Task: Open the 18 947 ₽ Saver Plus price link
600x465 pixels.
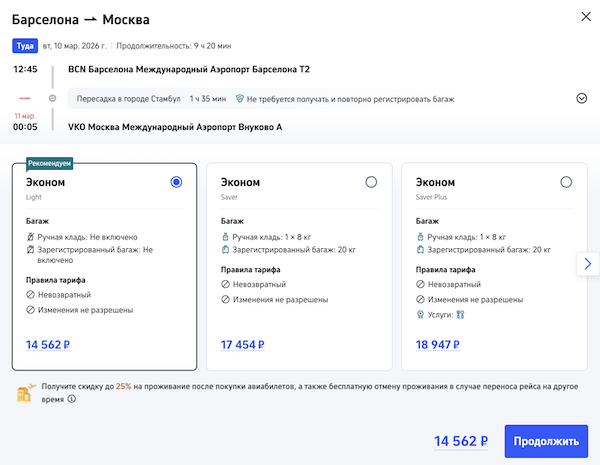Action: pyautogui.click(x=437, y=346)
